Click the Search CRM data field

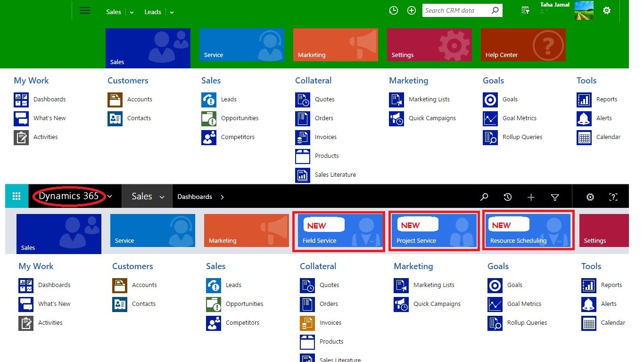[x=455, y=10]
